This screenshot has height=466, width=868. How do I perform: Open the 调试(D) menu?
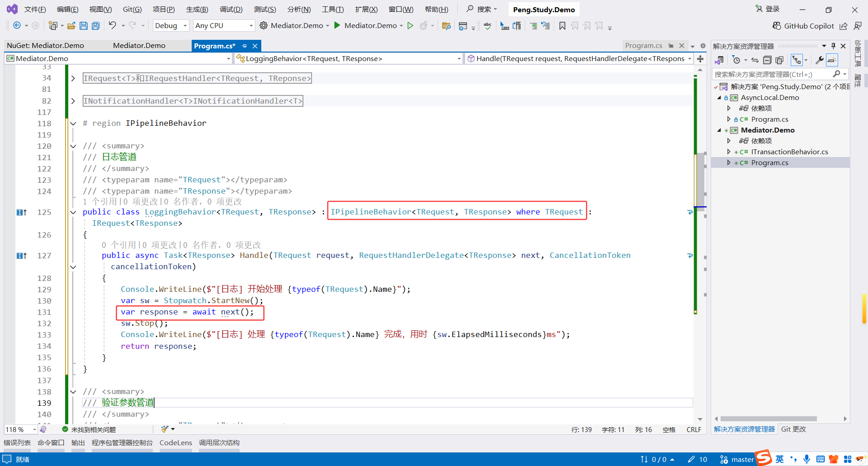click(231, 10)
